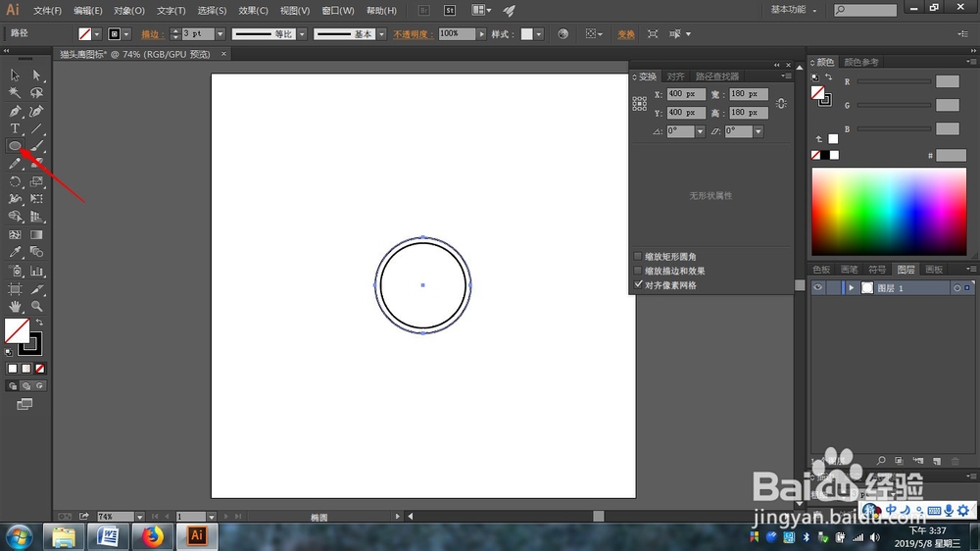Open the 等比 width profile dropdown
The image size is (980, 551).
(302, 33)
